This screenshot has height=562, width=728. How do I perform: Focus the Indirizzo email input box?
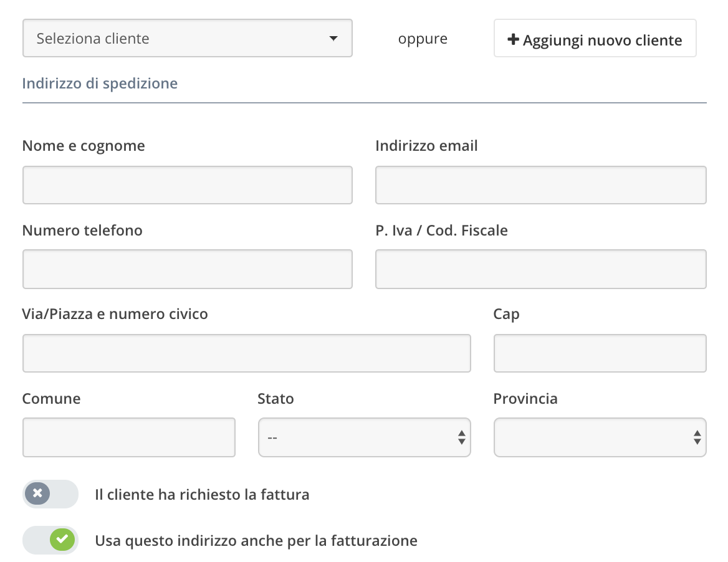pos(540,185)
